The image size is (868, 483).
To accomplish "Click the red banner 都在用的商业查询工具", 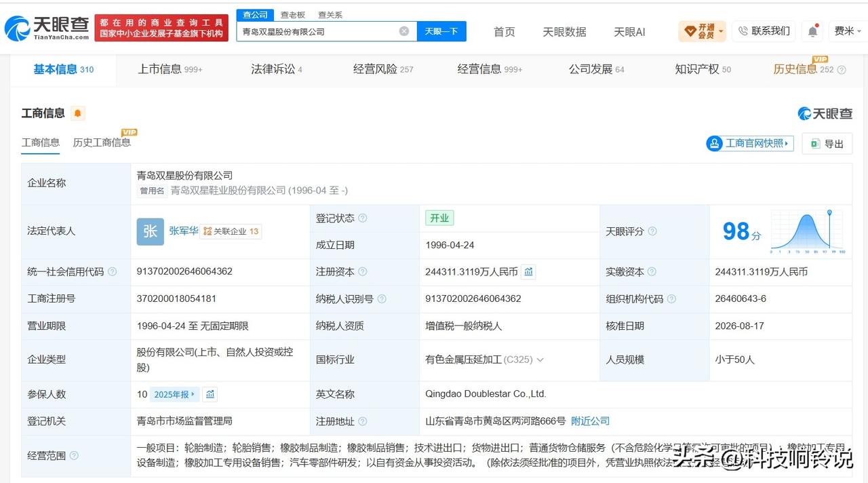I will (161, 28).
